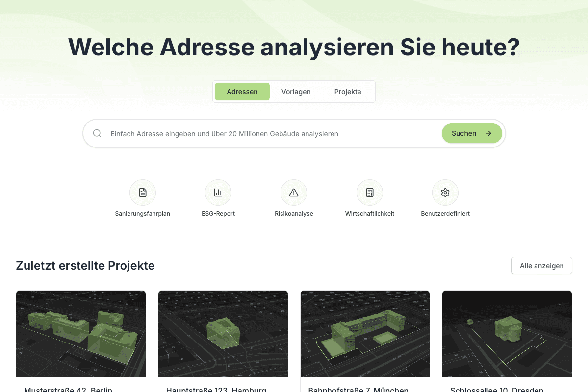Image resolution: width=588 pixels, height=392 pixels.
Task: Click the magnifier icon in the search bar
Action: pos(97,133)
